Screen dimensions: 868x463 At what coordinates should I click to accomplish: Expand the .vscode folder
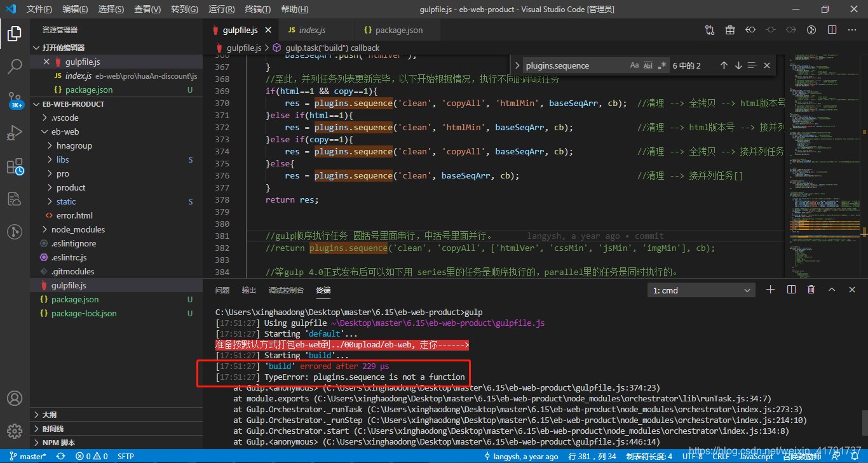click(x=116, y=117)
